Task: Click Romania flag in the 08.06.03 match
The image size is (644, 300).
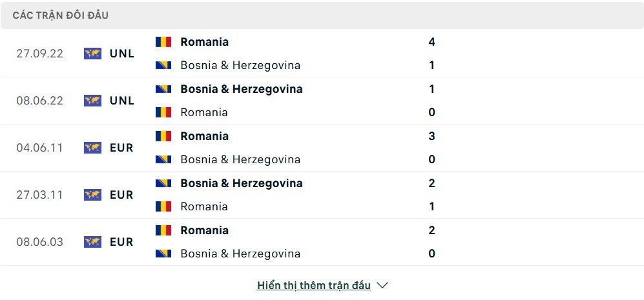Action: tap(163, 230)
